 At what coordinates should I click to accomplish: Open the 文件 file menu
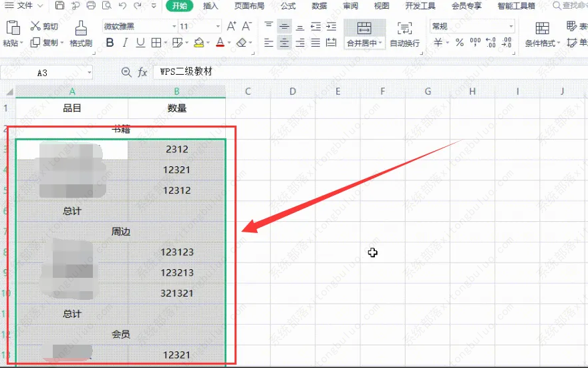pyautogui.click(x=24, y=5)
